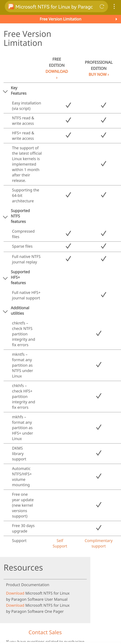Collapse the Key Features section
The image size is (121, 644).
point(5,91)
